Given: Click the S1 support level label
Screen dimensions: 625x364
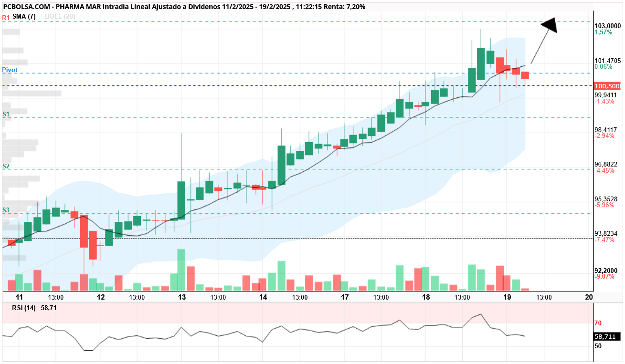Looking at the screenshot, I should [6, 114].
